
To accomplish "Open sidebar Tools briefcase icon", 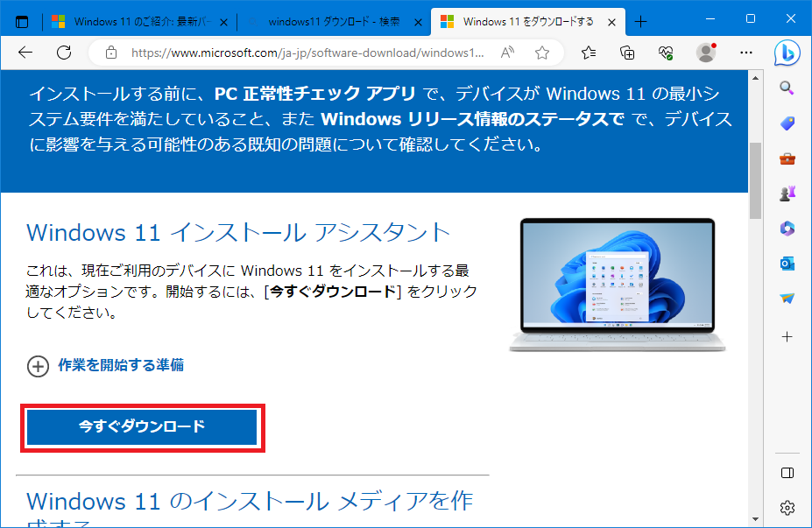I will [x=787, y=158].
